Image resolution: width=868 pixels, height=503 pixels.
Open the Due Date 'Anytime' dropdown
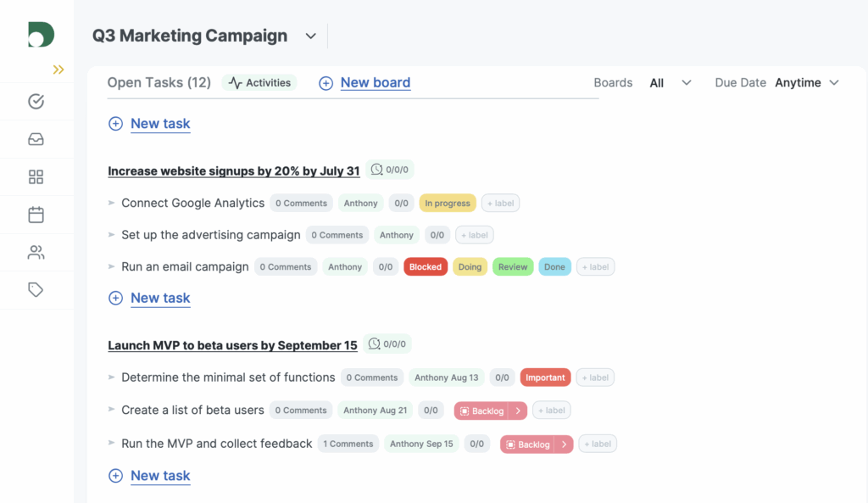tap(805, 83)
